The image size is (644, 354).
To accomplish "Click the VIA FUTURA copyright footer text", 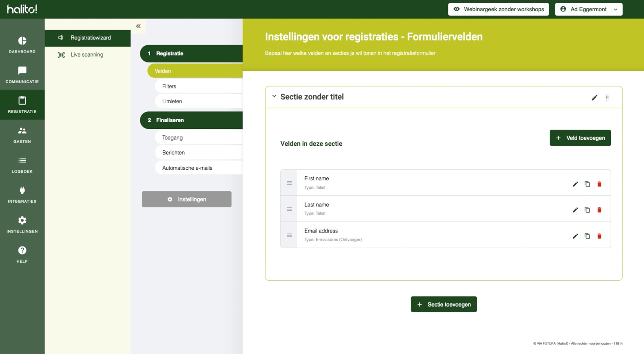I will 578,343.
